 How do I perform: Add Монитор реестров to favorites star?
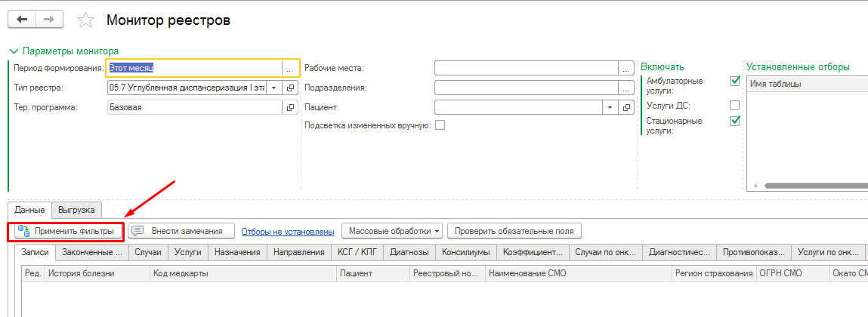click(87, 20)
